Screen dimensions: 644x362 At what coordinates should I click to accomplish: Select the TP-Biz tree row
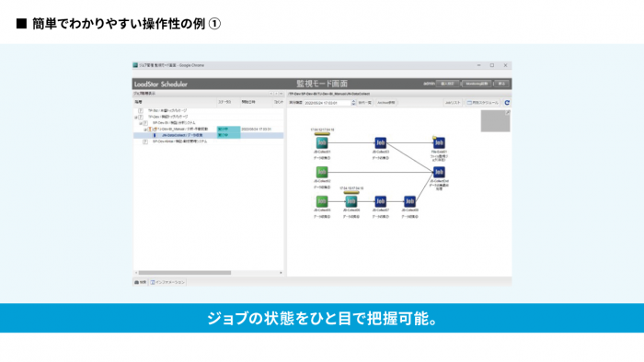(208, 110)
